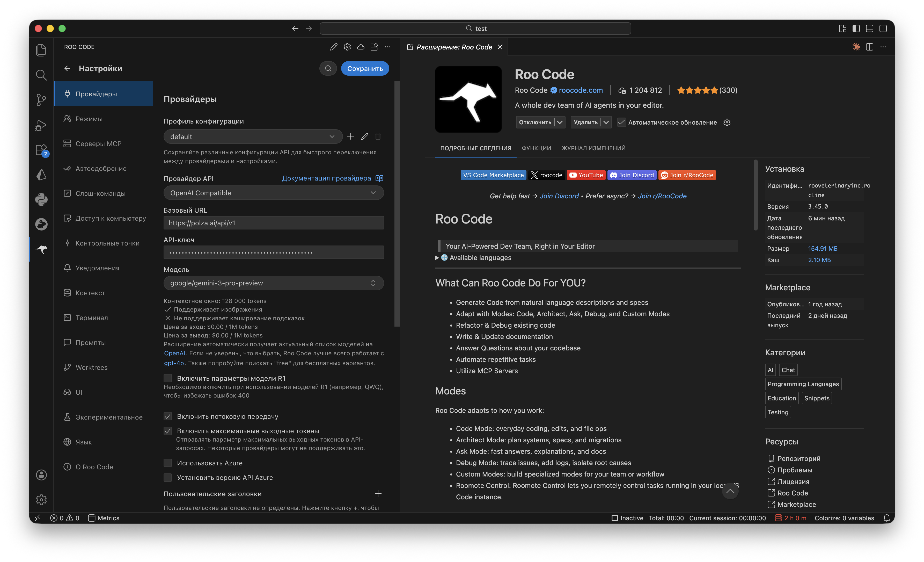
Task: Disable Включить потоковую передачу checkbox
Action: coord(168,416)
